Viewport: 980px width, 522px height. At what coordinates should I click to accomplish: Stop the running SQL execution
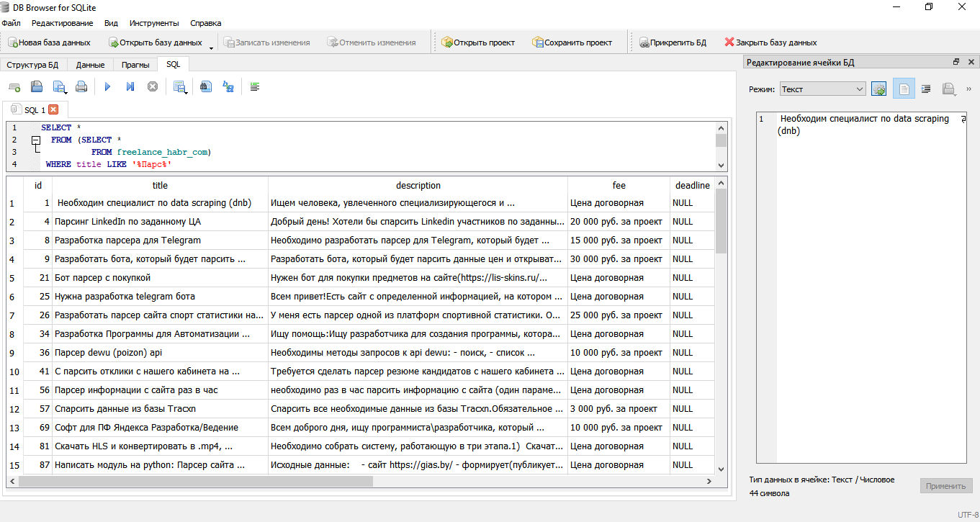152,86
